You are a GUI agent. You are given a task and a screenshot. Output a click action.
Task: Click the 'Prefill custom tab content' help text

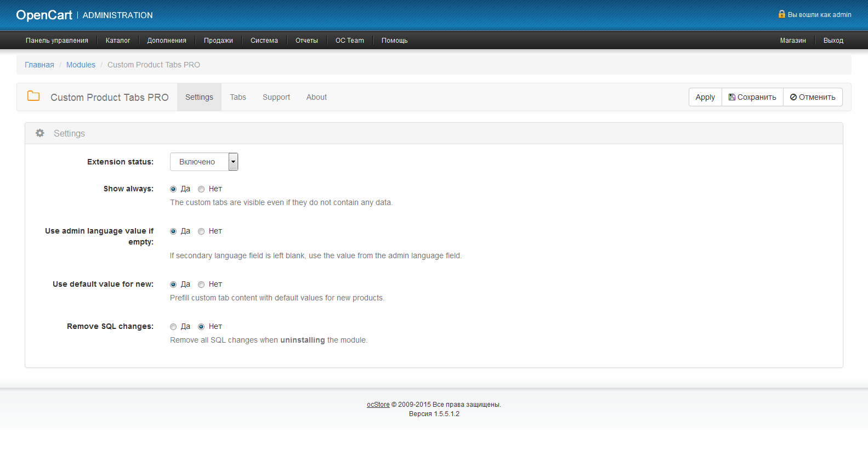pos(277,298)
